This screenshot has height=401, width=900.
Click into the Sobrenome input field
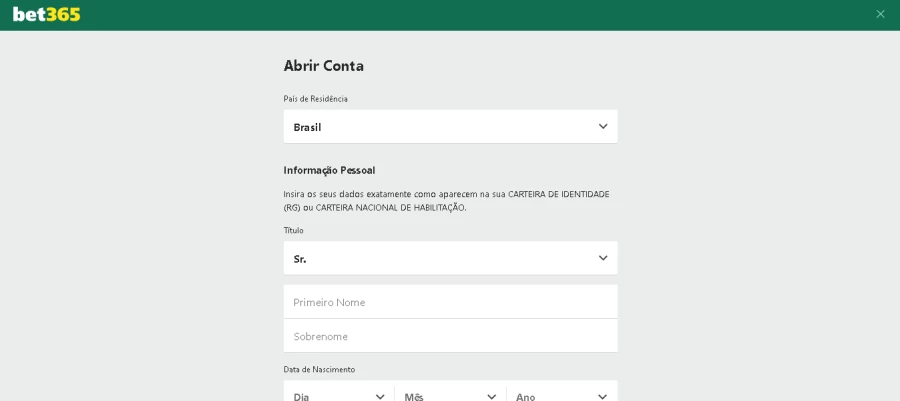click(x=450, y=336)
